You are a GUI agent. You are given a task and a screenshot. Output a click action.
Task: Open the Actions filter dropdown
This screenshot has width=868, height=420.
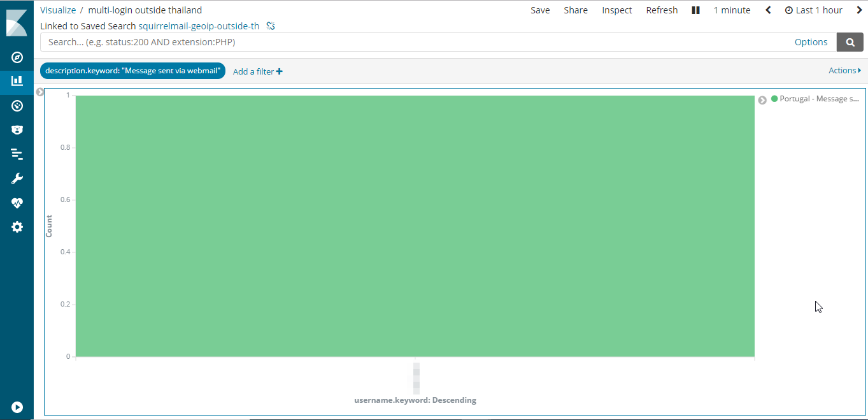tap(844, 71)
